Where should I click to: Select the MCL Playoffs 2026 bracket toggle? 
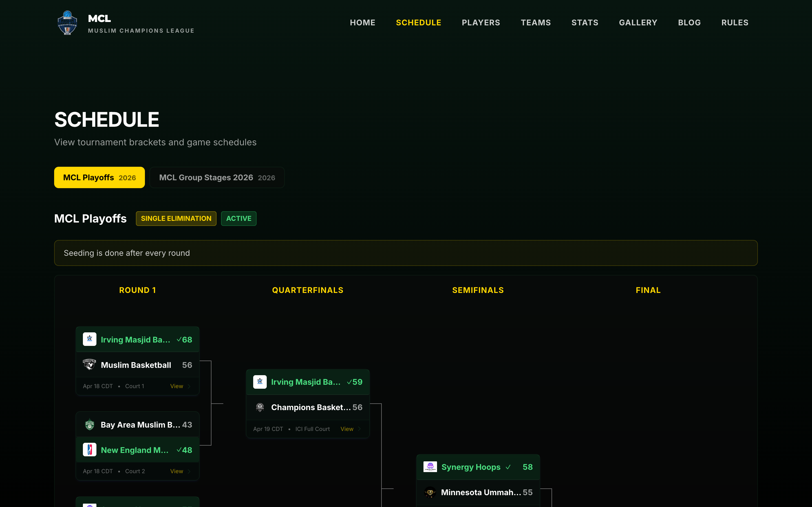coord(99,177)
